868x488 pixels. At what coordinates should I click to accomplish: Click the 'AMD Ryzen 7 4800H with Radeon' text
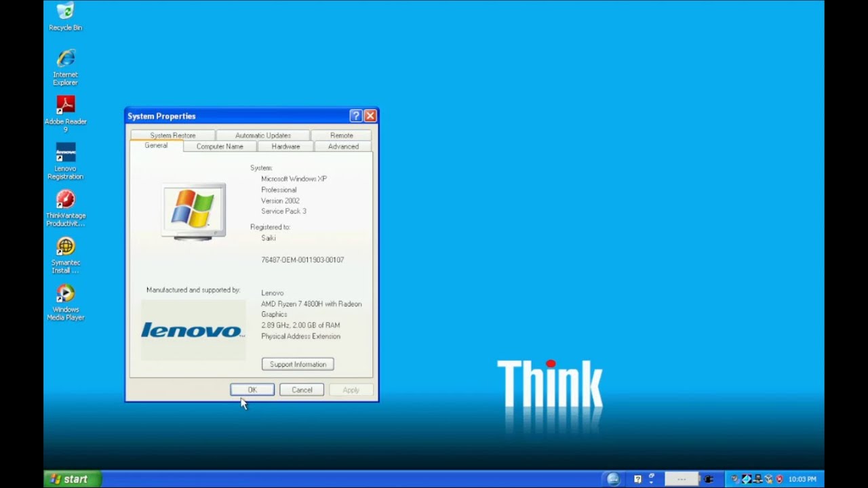(311, 304)
